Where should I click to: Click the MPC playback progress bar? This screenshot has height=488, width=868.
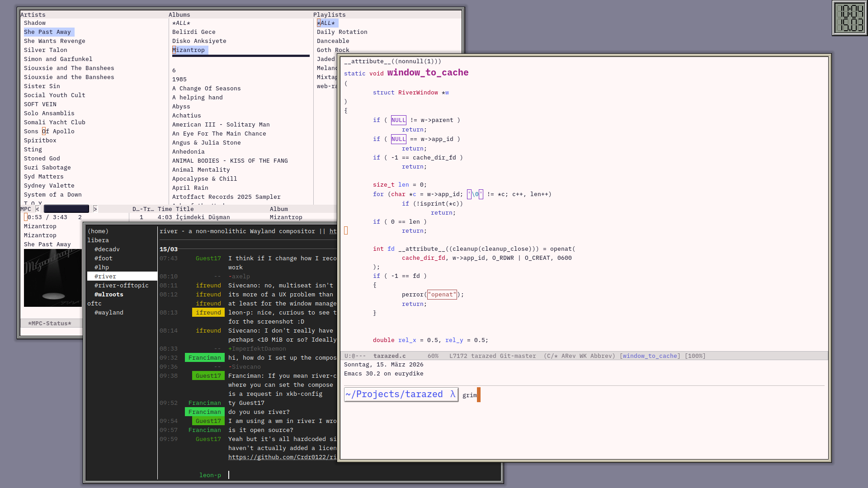point(66,209)
